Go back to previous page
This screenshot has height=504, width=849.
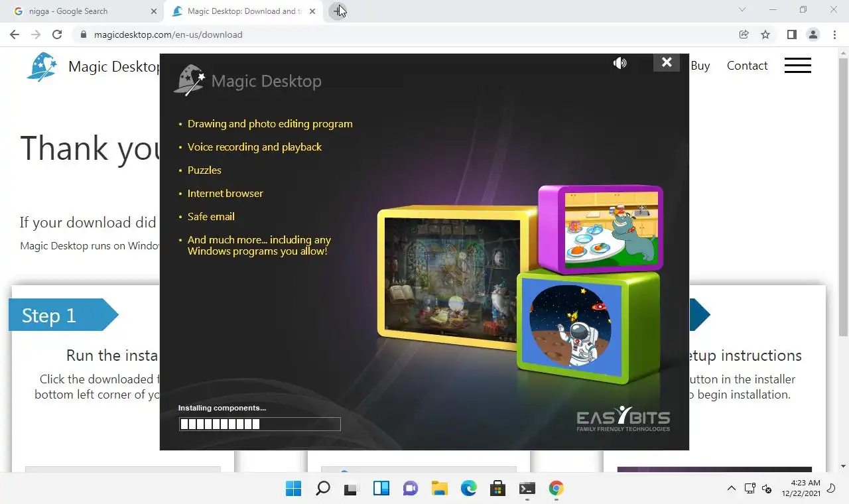tap(15, 34)
